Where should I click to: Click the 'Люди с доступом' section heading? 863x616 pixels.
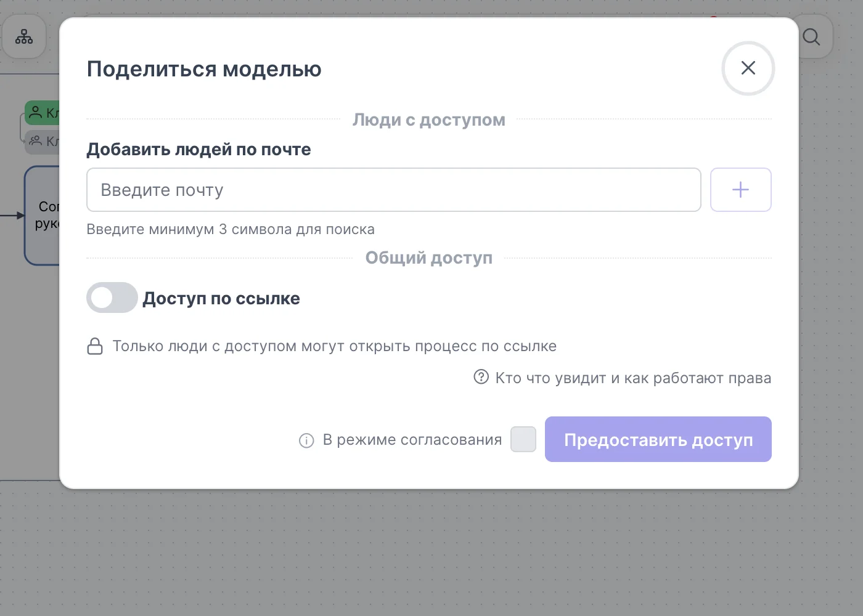429,120
